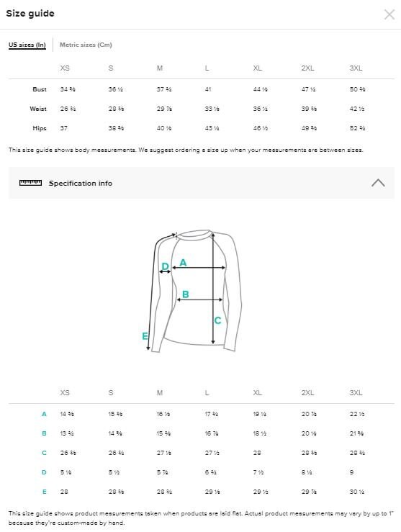Viewport: 401px width, 532px height.
Task: Click the D sleeve width label on diagram
Action: click(x=165, y=266)
